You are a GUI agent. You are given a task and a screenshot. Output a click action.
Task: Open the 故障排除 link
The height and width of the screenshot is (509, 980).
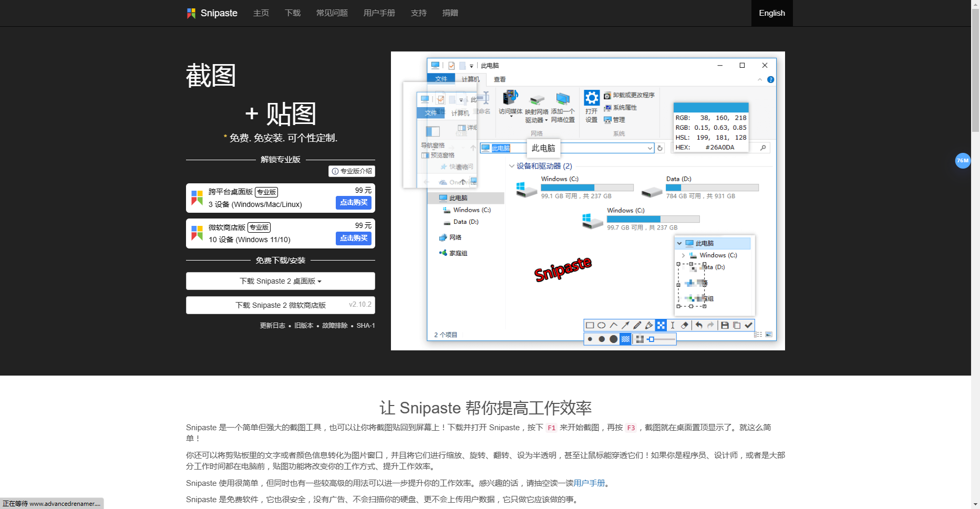coord(335,326)
